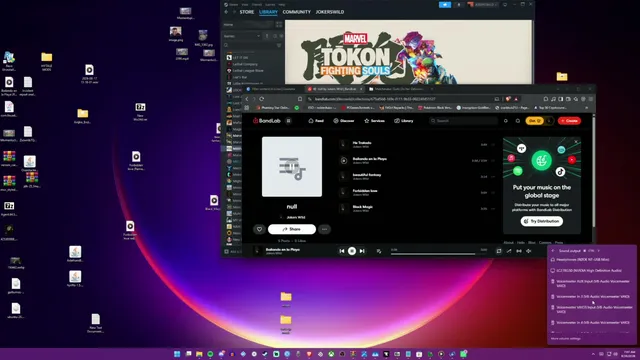Open the STORE tab in Steam
640x360 pixels.
coord(247,12)
